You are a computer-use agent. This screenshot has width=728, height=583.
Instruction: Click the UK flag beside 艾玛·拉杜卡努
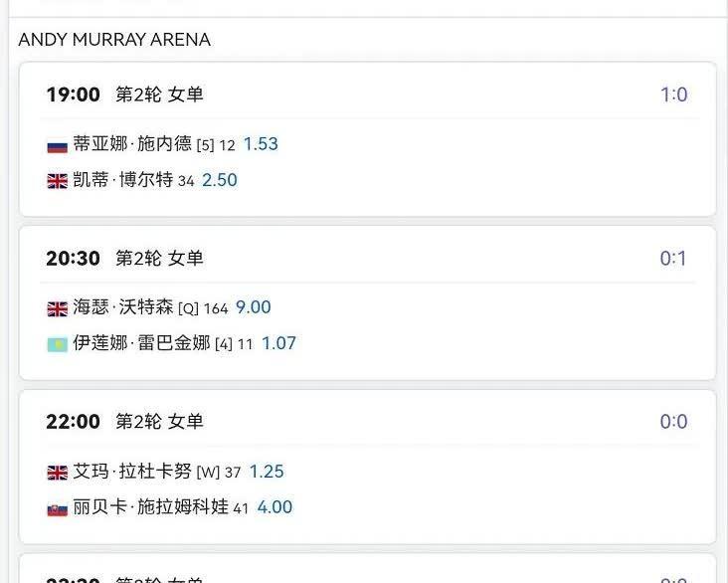pos(57,473)
